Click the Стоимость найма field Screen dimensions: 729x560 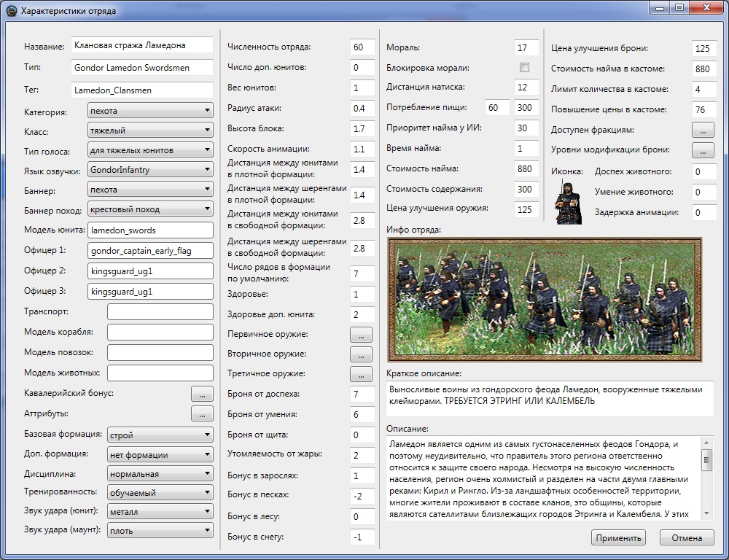tap(527, 169)
